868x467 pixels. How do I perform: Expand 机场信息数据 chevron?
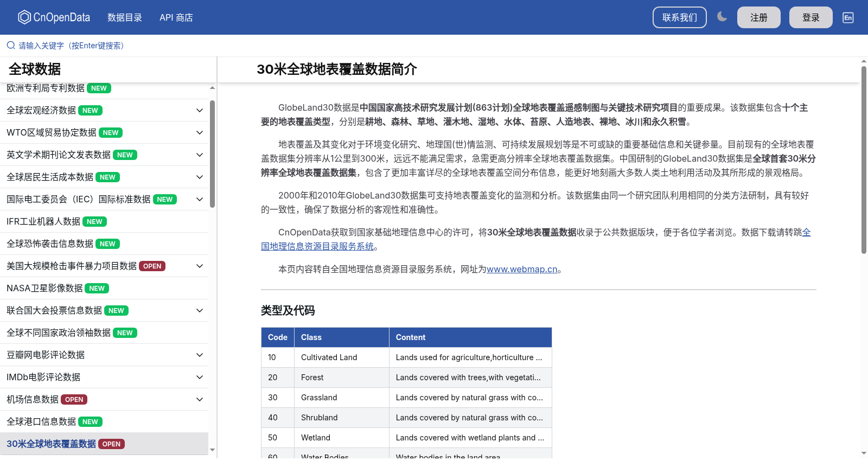click(x=200, y=399)
